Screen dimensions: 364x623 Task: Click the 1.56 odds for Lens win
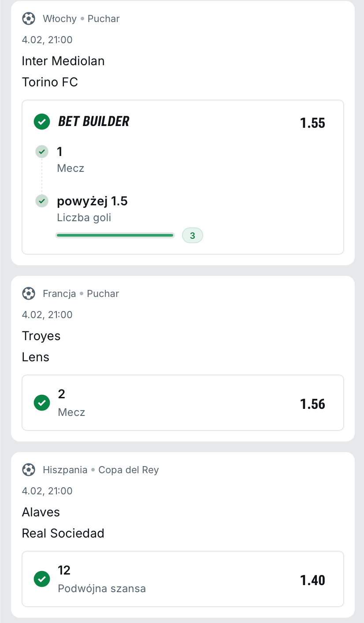[312, 404]
